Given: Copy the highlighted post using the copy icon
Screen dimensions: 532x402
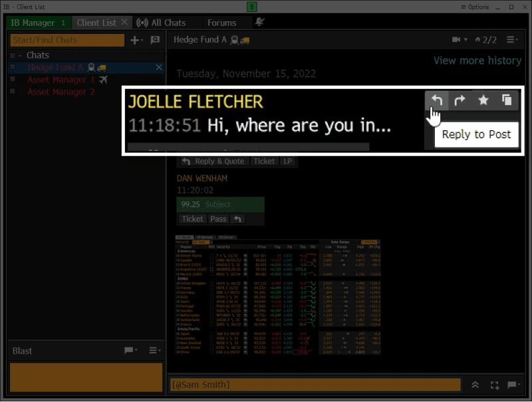Looking at the screenshot, I should tap(507, 100).
